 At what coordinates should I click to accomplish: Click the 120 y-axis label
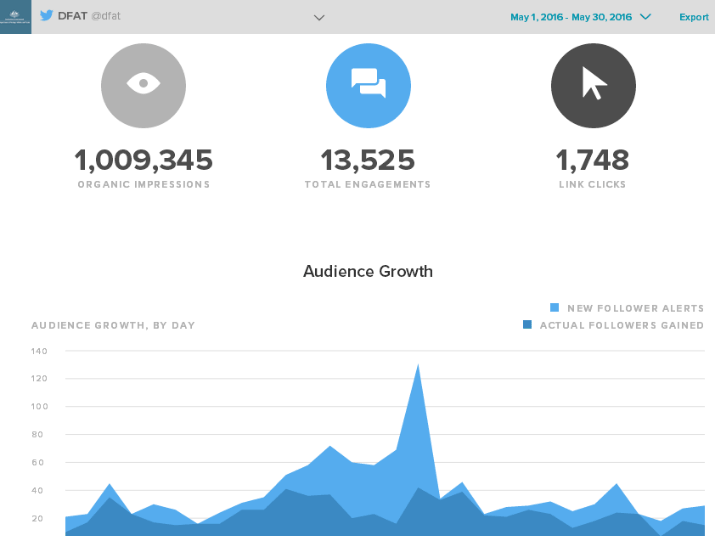click(x=39, y=378)
